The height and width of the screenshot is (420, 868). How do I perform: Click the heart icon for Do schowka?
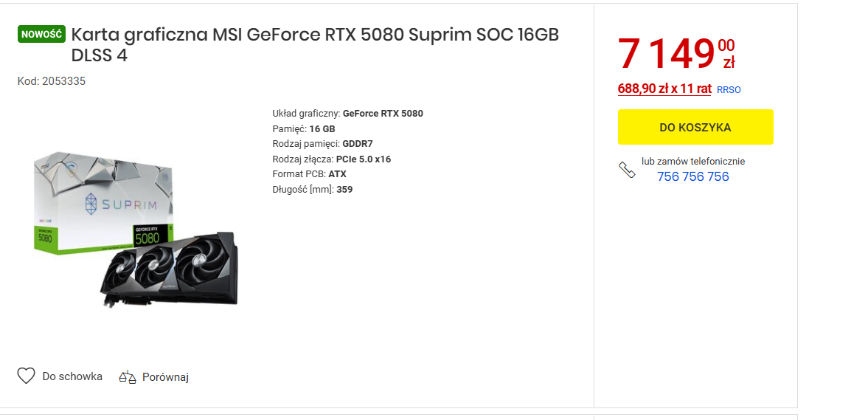26,376
